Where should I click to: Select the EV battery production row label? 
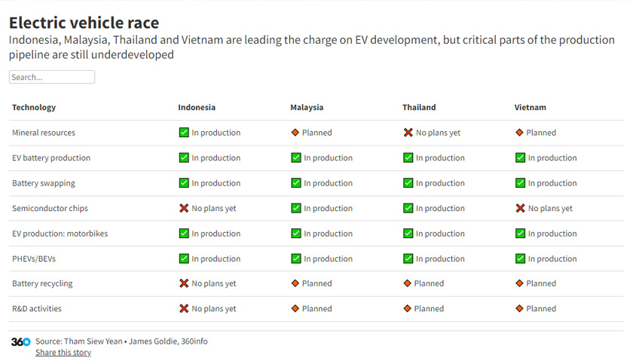click(51, 158)
